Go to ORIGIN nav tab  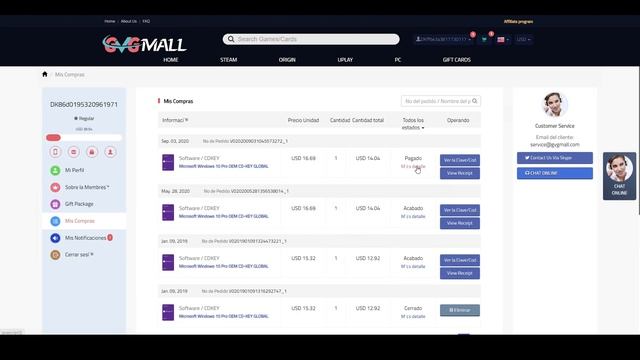(287, 60)
